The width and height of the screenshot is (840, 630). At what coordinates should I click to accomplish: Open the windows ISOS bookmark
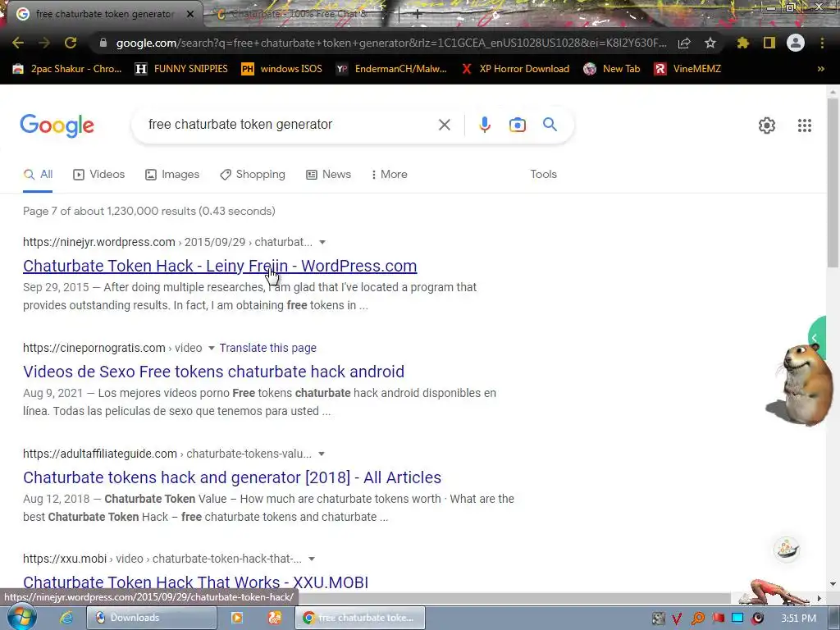pyautogui.click(x=282, y=69)
